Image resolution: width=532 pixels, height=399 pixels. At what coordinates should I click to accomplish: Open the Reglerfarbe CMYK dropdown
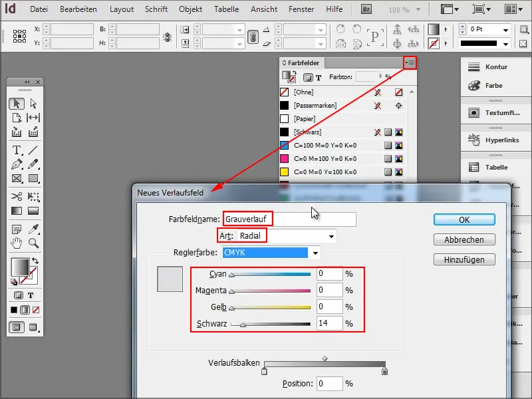click(x=315, y=253)
